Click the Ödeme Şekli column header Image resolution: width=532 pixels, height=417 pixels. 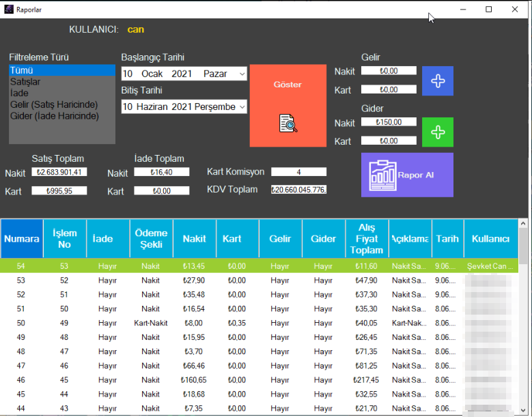[x=151, y=239]
